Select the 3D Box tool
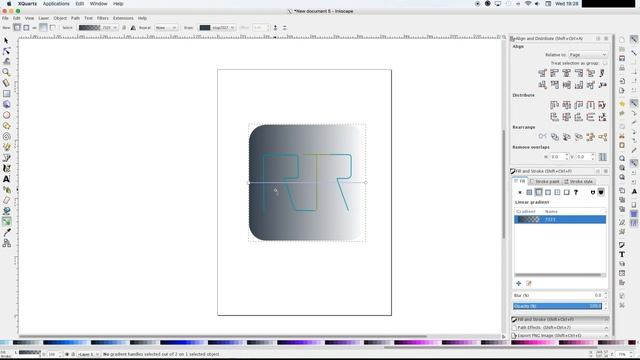This screenshot has height=360, width=640. [6, 104]
